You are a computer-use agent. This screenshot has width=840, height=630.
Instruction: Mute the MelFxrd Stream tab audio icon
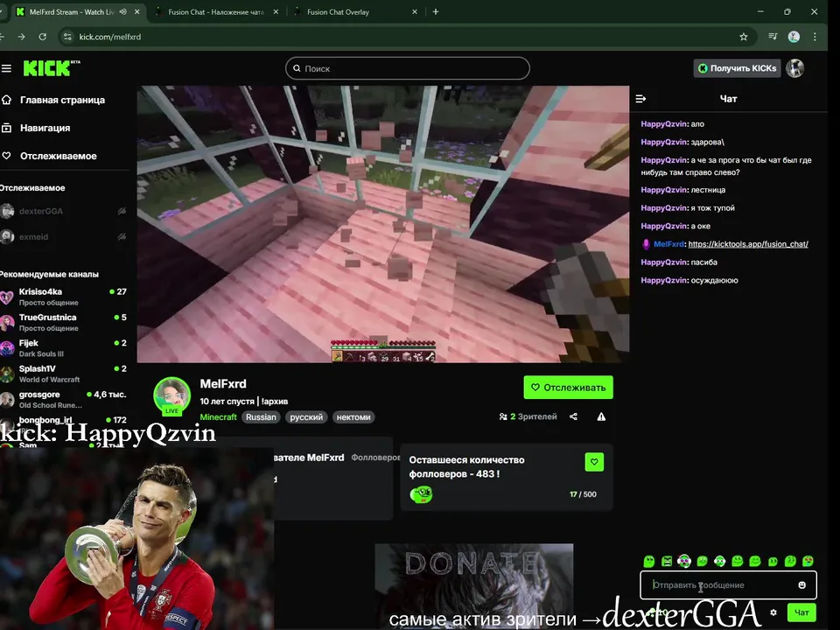122,11
